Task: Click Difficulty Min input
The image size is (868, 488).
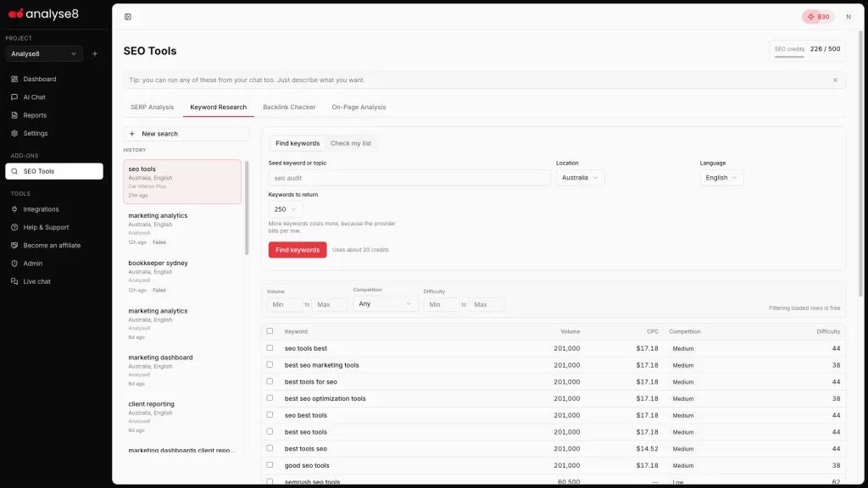Action: (x=441, y=304)
